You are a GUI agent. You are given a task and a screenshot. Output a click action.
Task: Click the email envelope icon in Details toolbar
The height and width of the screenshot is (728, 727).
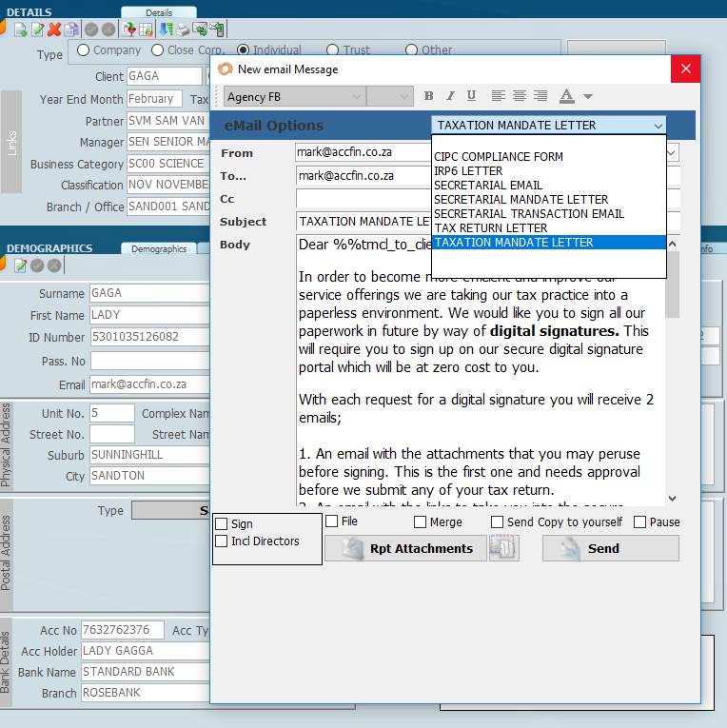pos(200,30)
